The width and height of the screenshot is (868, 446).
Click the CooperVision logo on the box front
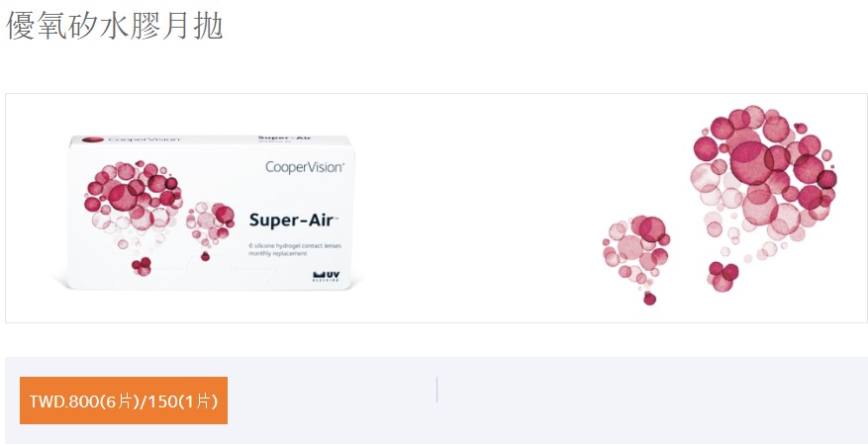pos(304,168)
